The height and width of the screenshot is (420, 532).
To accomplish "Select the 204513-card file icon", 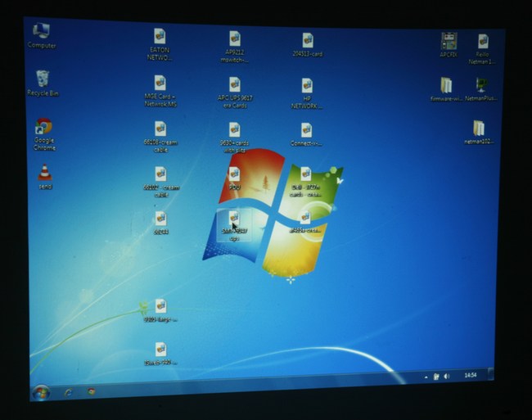I will coord(308,41).
